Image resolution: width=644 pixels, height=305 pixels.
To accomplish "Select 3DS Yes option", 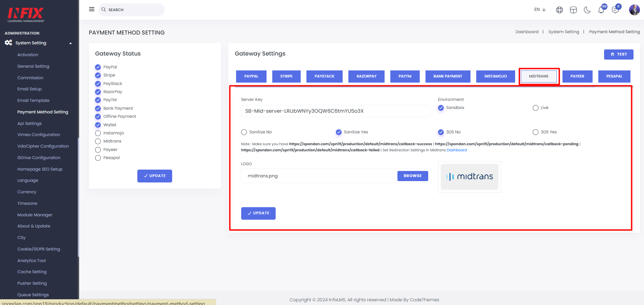I will pyautogui.click(x=535, y=132).
